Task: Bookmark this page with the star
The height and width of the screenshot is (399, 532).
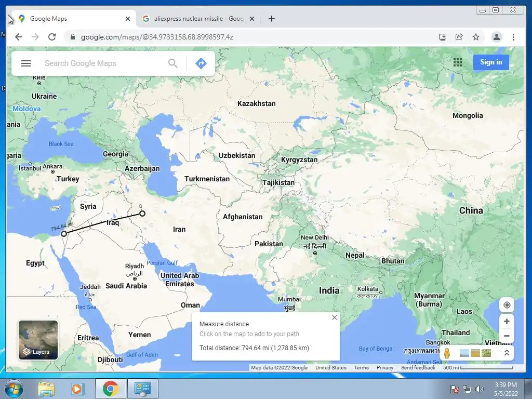Action: tap(476, 37)
